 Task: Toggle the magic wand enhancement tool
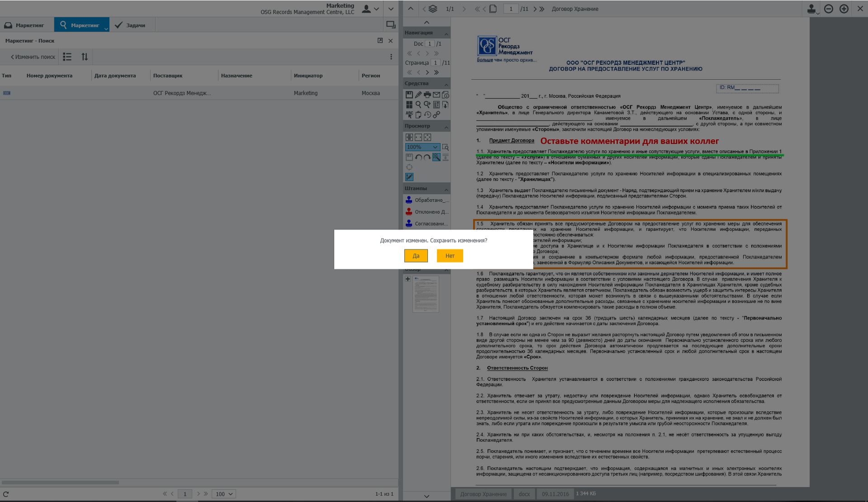point(436,157)
